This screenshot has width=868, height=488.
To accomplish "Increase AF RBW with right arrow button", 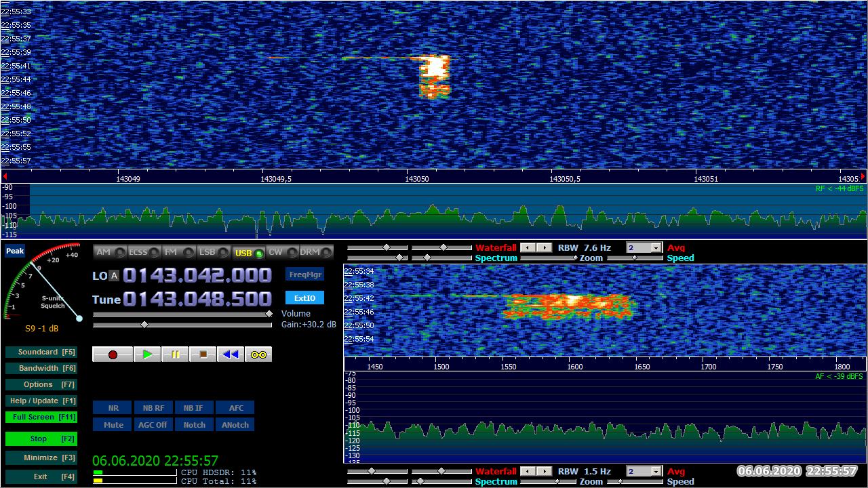I will click(x=544, y=472).
